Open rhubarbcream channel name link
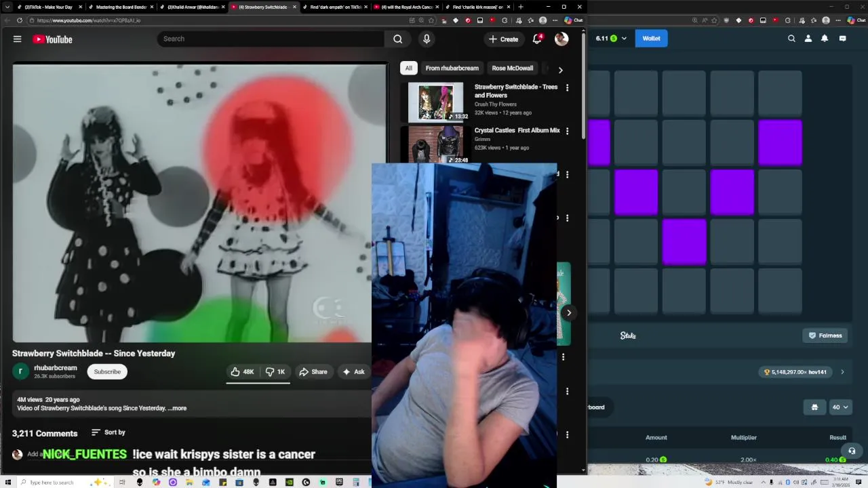The image size is (868, 488). (56, 368)
